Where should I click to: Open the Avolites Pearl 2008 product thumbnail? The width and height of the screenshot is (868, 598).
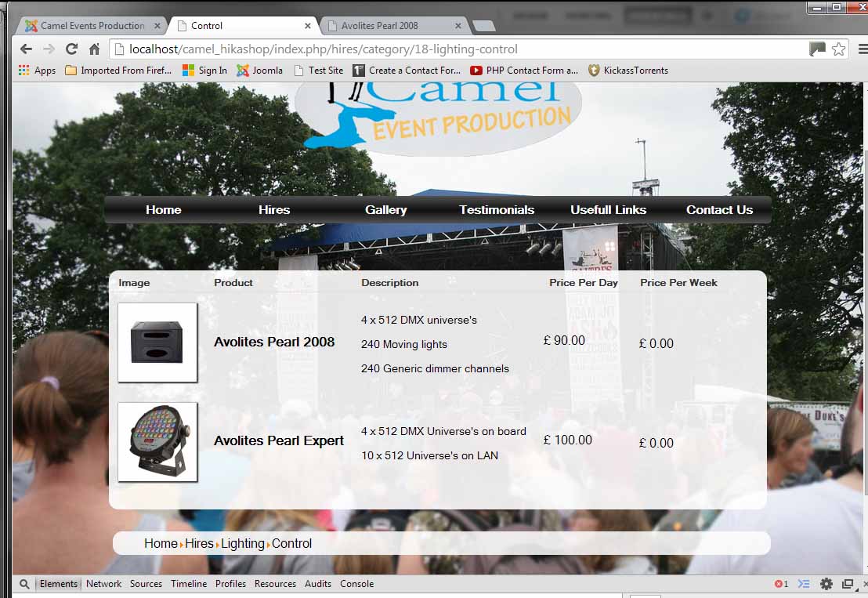click(x=157, y=342)
